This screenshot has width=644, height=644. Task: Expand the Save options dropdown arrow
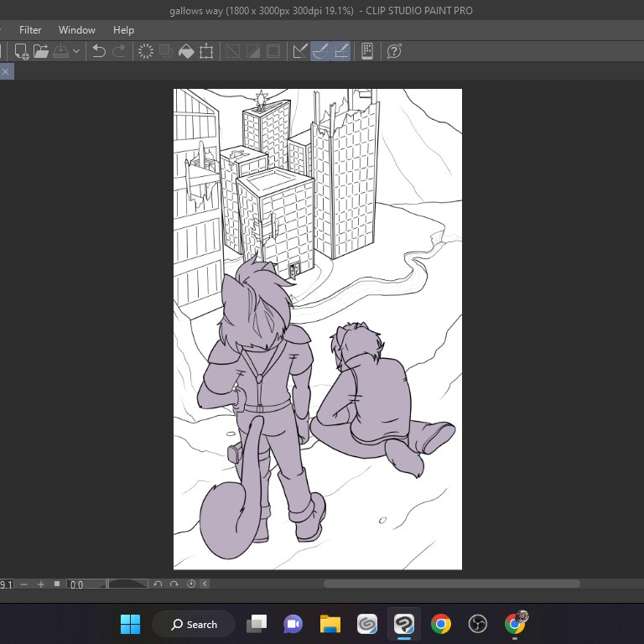coord(76,51)
